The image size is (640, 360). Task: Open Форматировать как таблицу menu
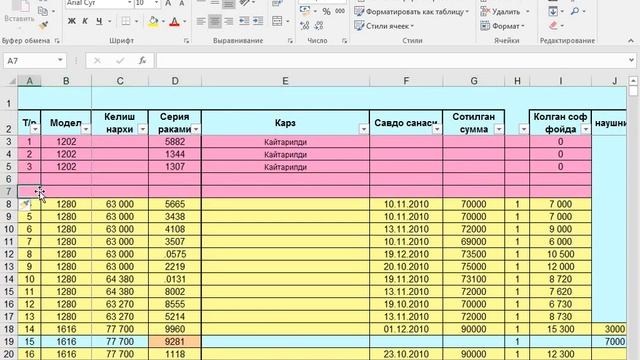[412, 12]
